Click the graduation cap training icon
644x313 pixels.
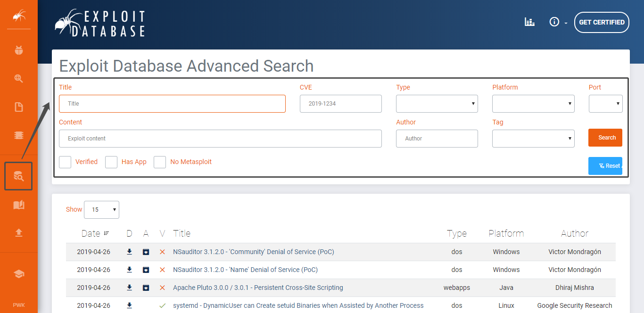click(19, 274)
